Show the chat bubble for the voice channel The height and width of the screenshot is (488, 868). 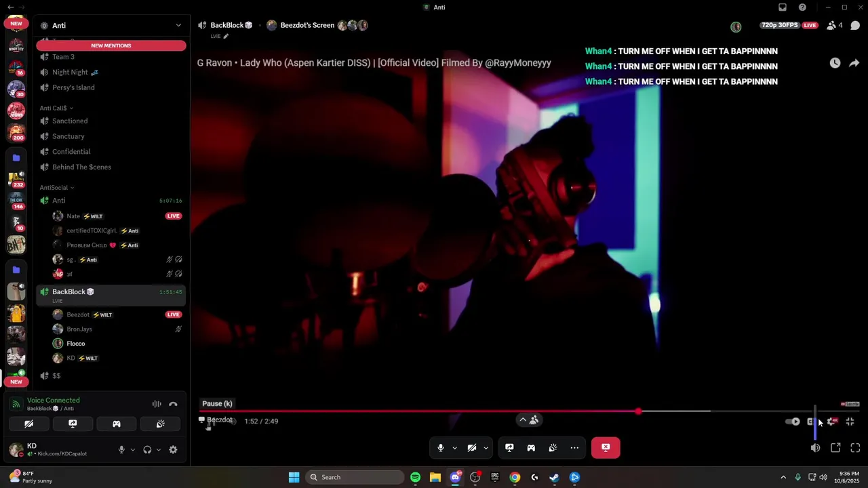(855, 26)
